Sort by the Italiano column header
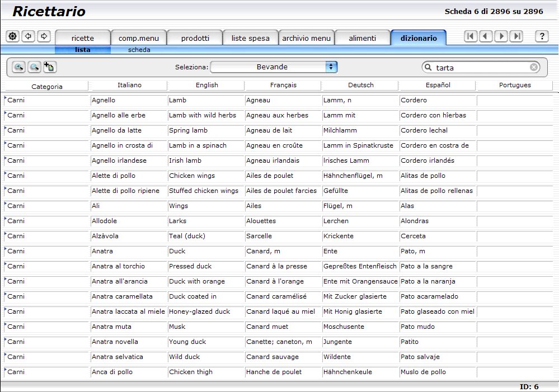Screen dimensions: 559x392 tap(129, 85)
